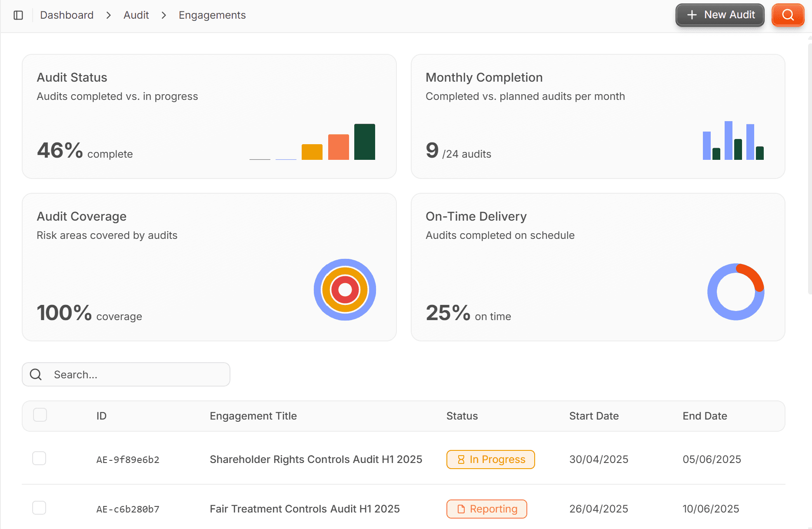Click inside the Search input field
812x529 pixels.
coord(130,374)
